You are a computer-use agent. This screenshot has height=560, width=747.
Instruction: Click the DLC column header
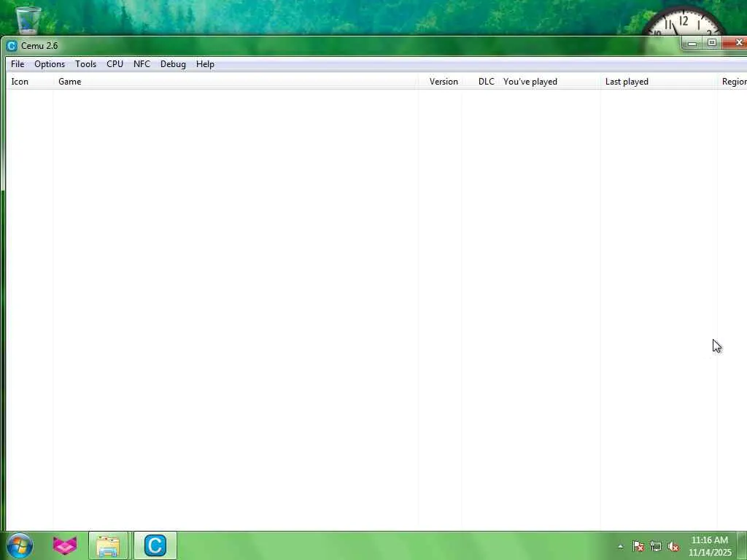tap(480, 82)
